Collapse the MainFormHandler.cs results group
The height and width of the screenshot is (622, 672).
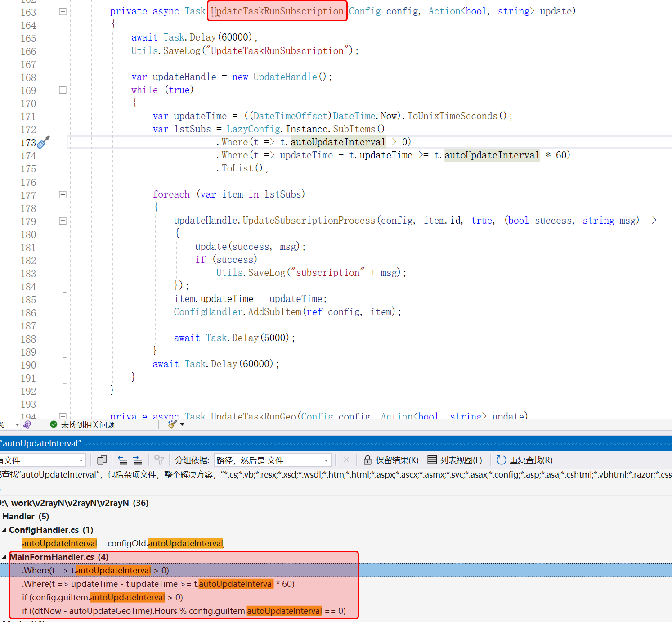(4, 557)
